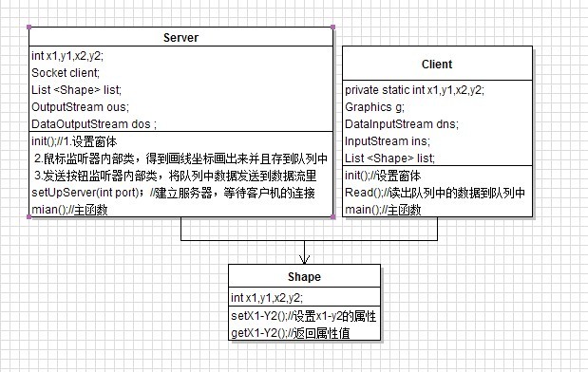Click 'InputStream ins;' attribute
The width and height of the screenshot is (588, 372).
[x=388, y=141]
